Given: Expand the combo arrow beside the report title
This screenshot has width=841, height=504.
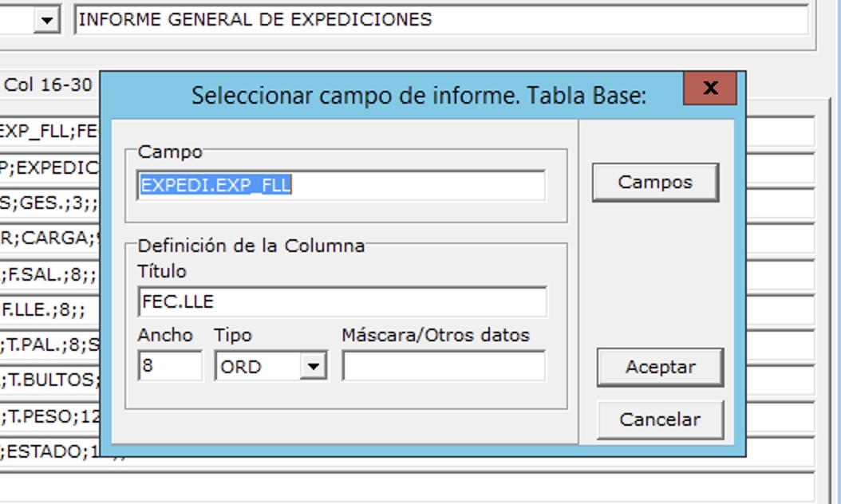Looking at the screenshot, I should 47,21.
